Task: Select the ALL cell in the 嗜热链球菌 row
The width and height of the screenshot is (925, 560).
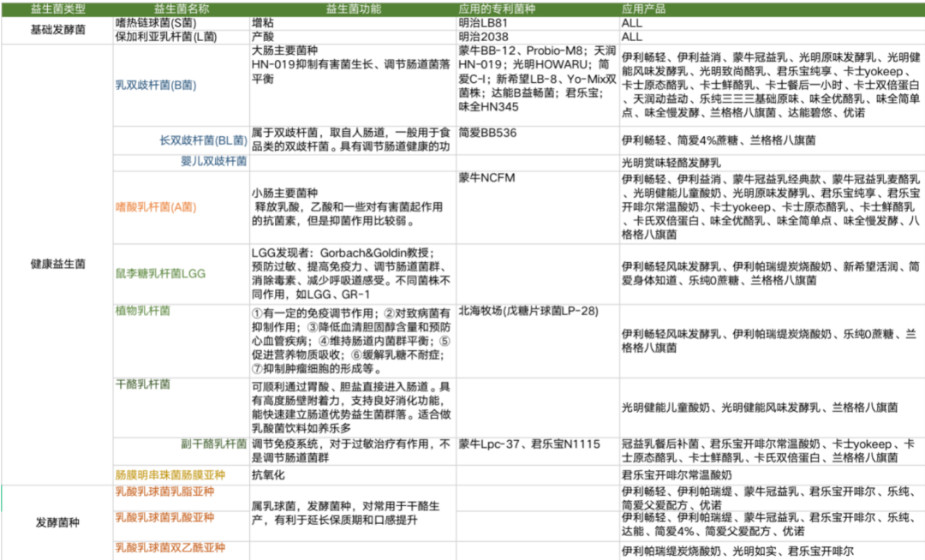Action: pyautogui.click(x=772, y=23)
